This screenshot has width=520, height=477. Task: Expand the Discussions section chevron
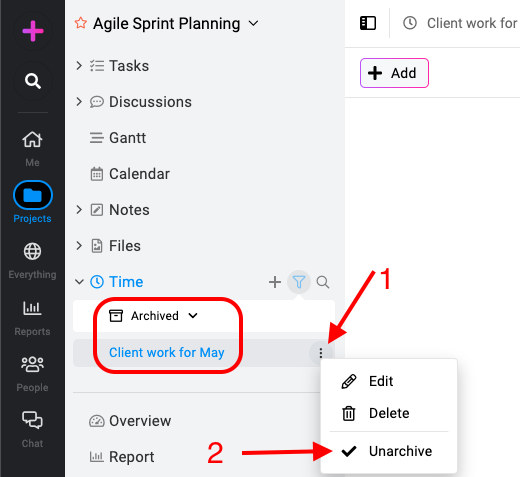pyautogui.click(x=79, y=102)
